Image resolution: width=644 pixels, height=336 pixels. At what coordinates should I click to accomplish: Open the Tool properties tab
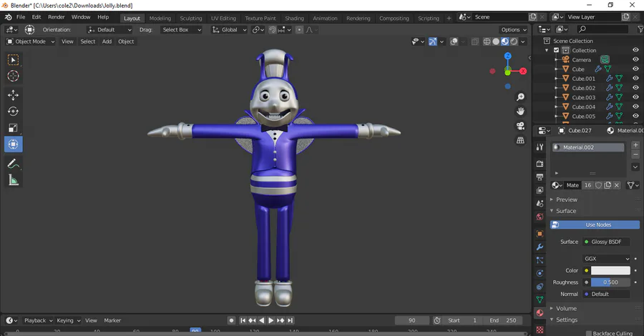pyautogui.click(x=540, y=147)
